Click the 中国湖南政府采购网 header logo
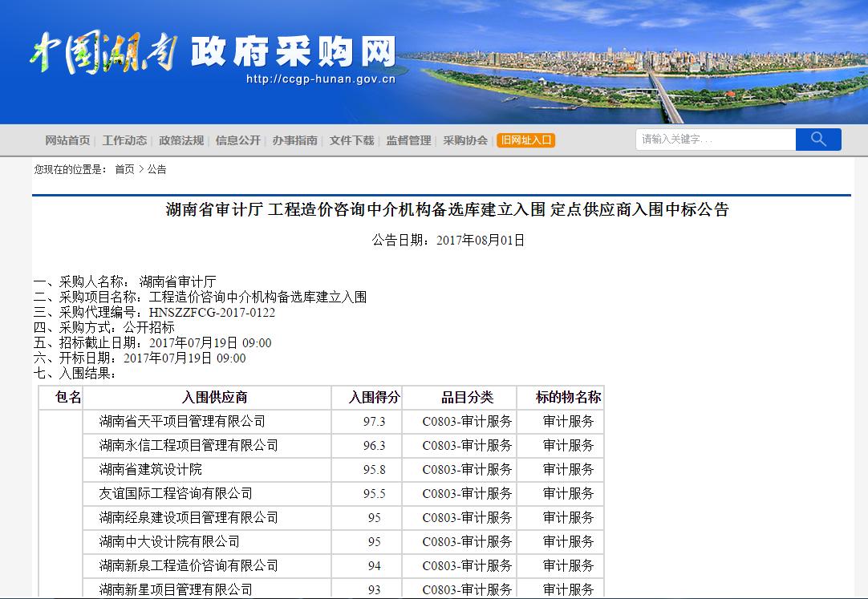This screenshot has width=868, height=599. [213, 56]
